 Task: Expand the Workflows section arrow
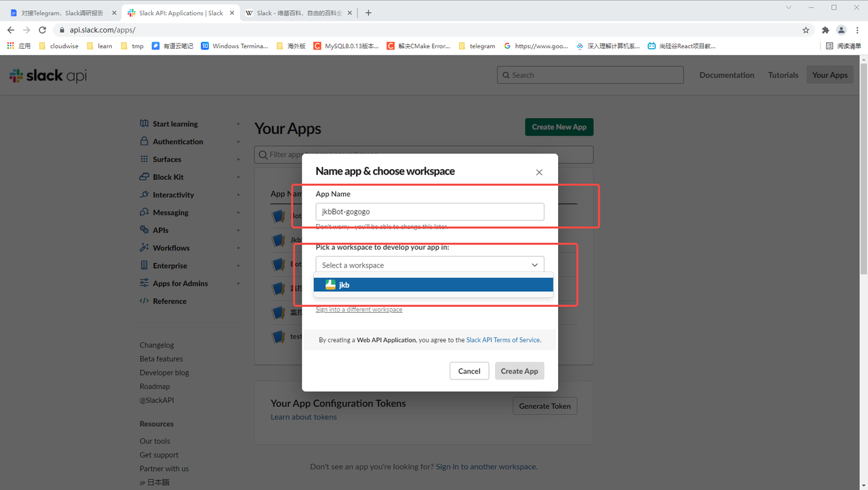tap(239, 248)
